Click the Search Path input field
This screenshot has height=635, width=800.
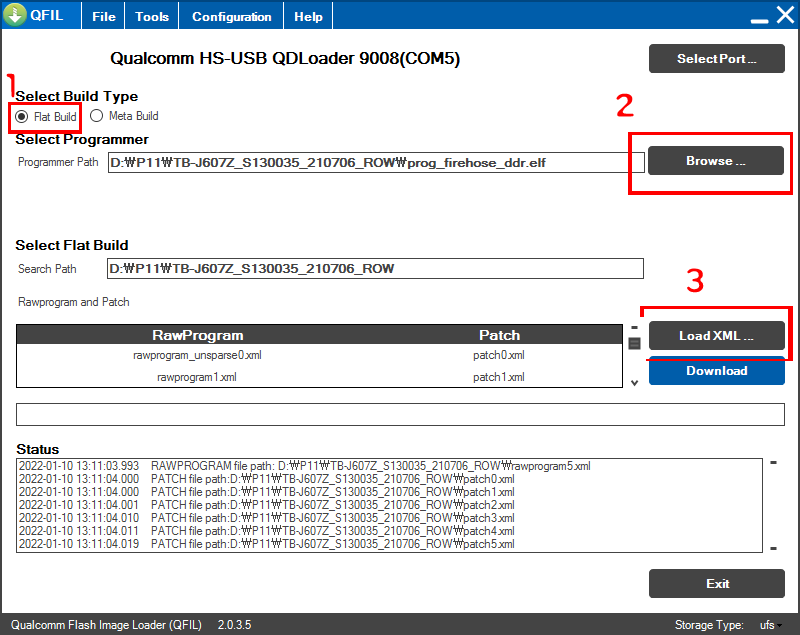click(x=375, y=269)
